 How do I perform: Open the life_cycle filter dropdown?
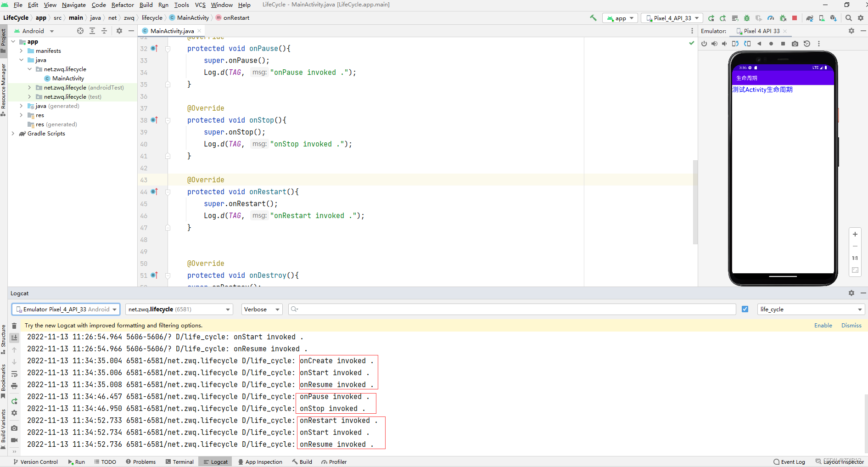pyautogui.click(x=811, y=309)
